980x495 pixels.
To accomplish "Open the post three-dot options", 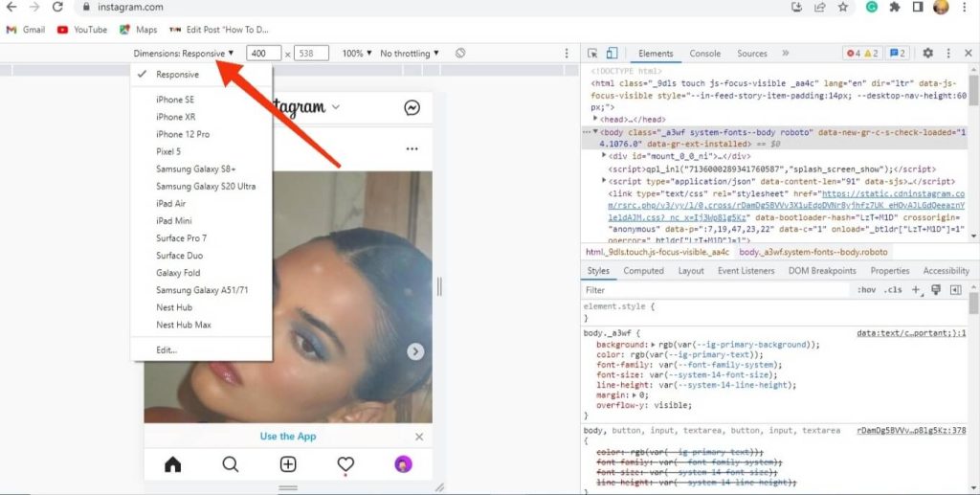I will tap(412, 148).
